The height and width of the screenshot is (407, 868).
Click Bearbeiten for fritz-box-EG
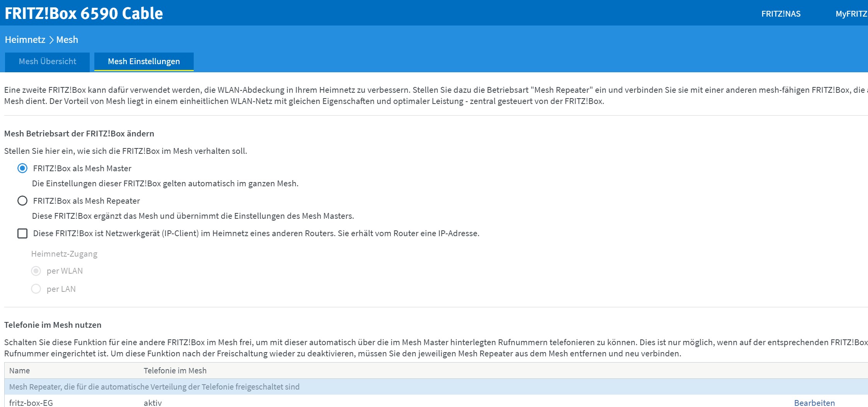[x=814, y=403]
